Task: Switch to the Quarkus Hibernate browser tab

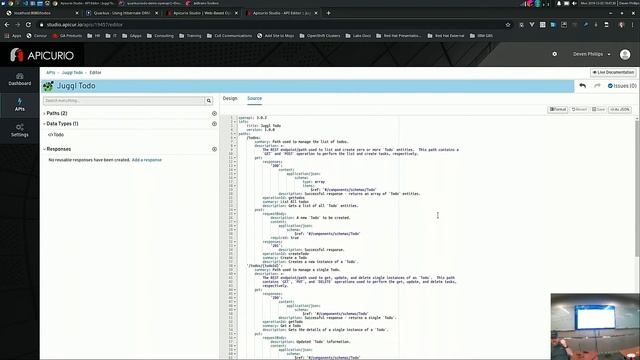Action: pyautogui.click(x=121, y=13)
